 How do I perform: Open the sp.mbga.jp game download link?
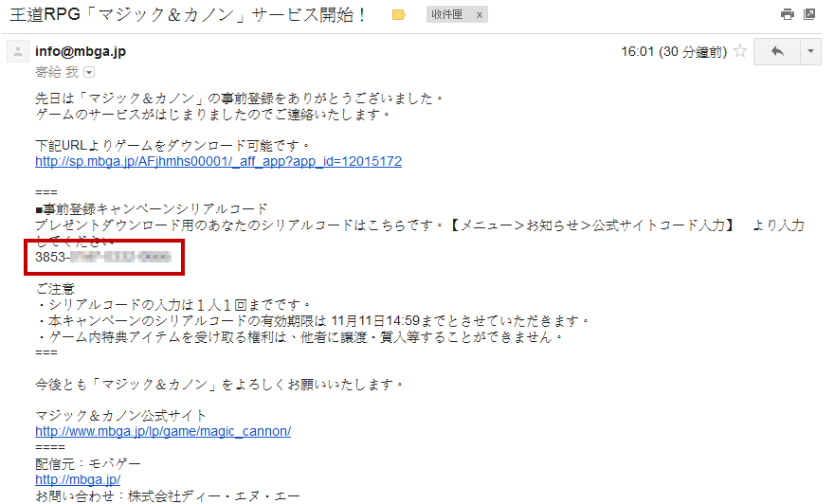click(x=218, y=161)
